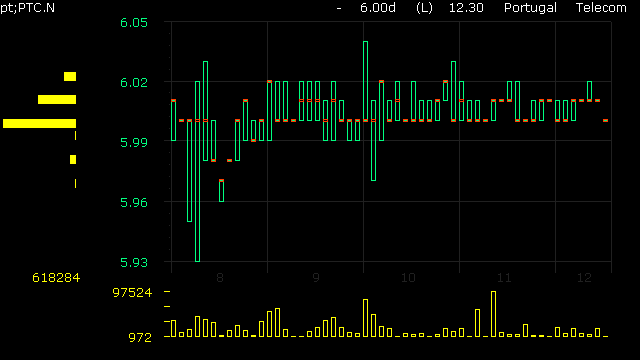
Task: Click the topmost short yellow volume-profile bar
Action: point(70,76)
